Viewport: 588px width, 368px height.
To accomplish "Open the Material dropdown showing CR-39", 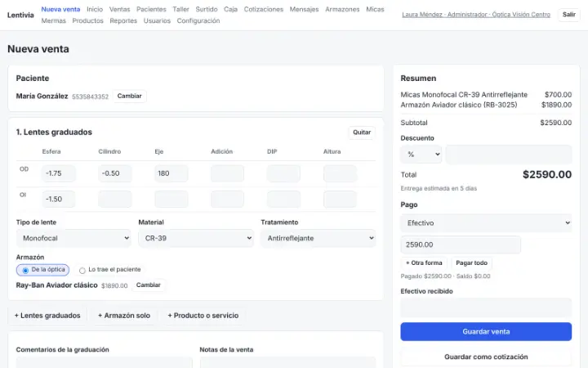I will click(x=196, y=238).
